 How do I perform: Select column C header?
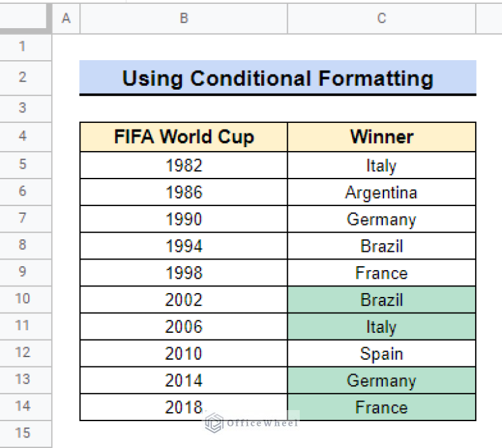click(382, 18)
